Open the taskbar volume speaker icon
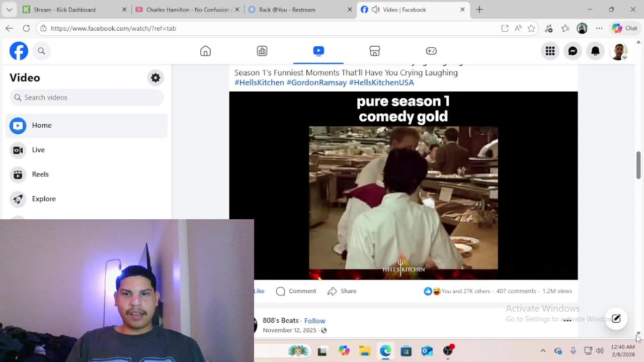Viewport: 644px width, 362px height. click(599, 351)
